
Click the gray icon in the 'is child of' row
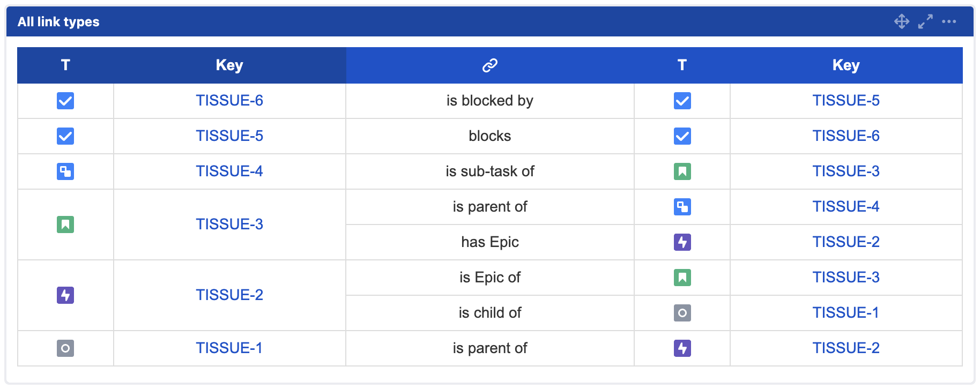(682, 313)
